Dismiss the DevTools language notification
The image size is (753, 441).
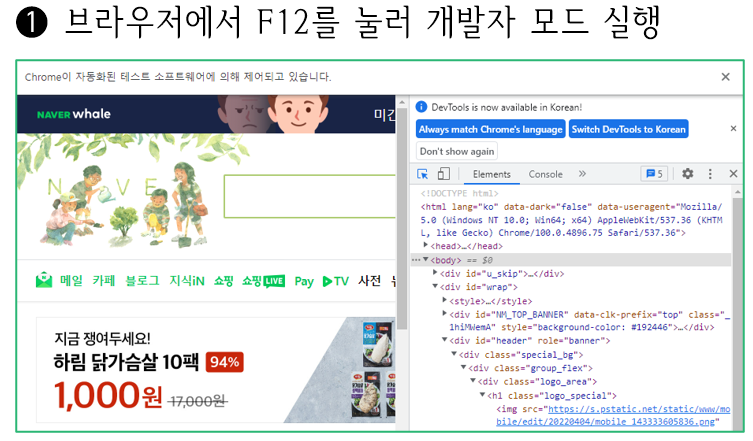click(733, 128)
